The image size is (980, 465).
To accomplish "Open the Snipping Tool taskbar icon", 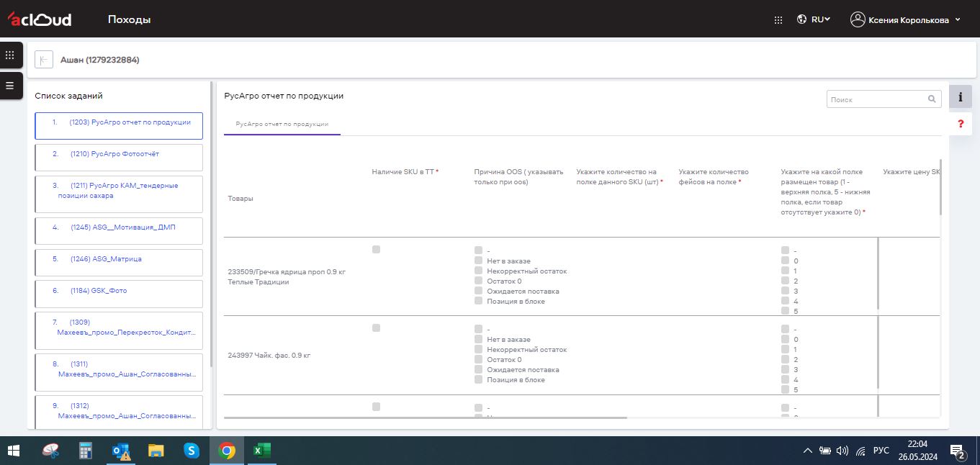I will tap(51, 451).
